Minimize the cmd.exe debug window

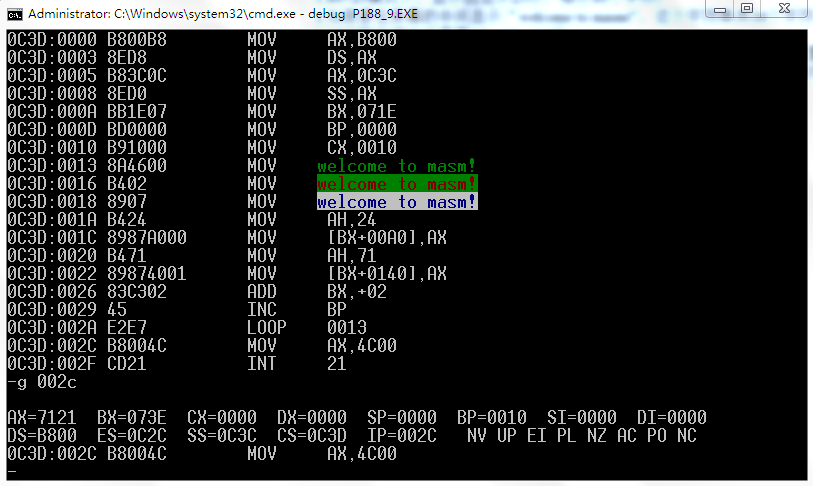(720, 9)
